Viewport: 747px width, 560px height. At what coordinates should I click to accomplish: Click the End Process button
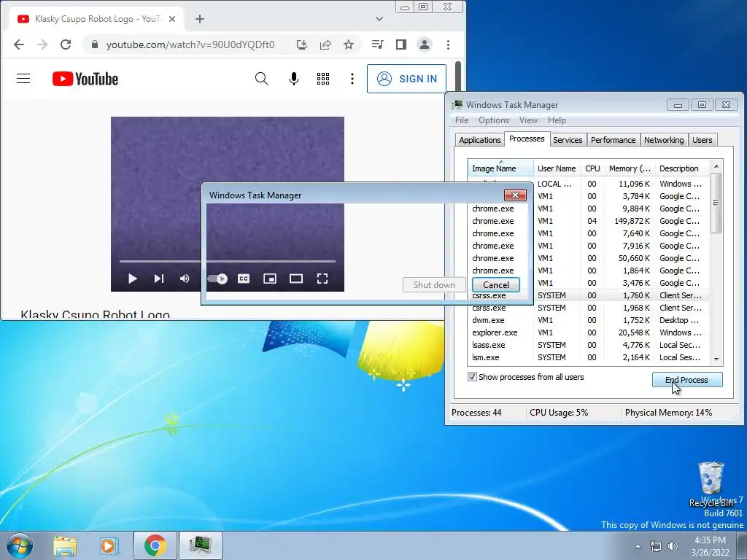point(687,379)
